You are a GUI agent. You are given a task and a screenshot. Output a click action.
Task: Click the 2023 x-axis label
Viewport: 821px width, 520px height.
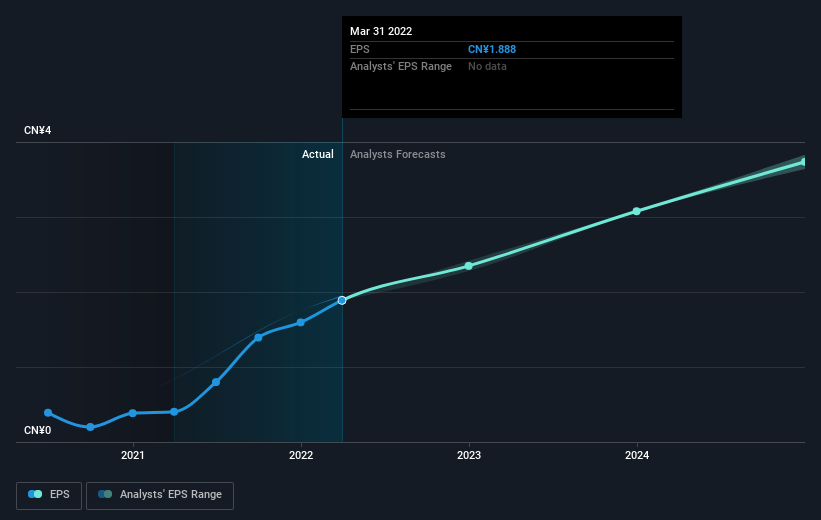click(468, 456)
